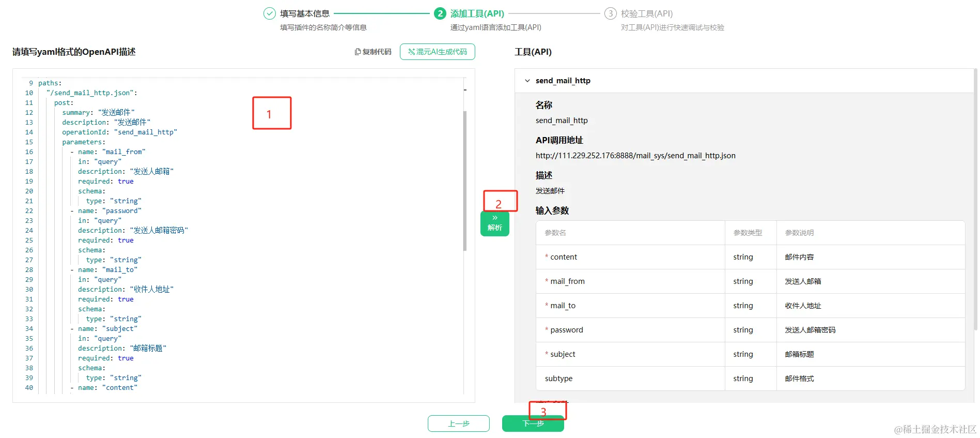Click the summary "发送邮件" line
Viewport: 980px width, 438px height.
98,112
